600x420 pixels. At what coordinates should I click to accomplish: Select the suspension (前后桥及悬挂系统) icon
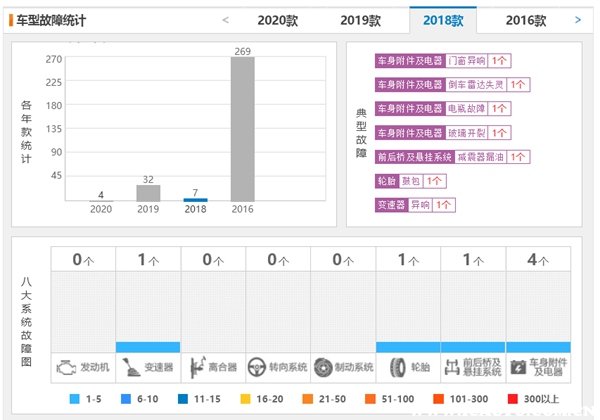[x=455, y=367]
